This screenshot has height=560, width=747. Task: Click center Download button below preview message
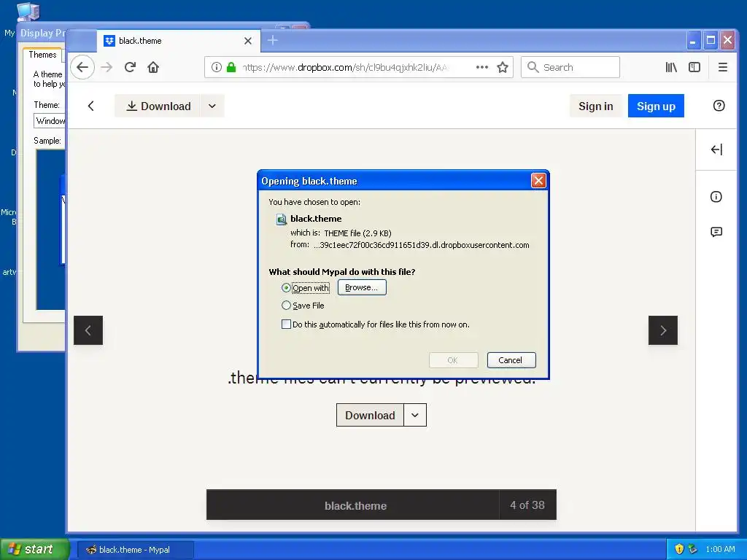370,415
